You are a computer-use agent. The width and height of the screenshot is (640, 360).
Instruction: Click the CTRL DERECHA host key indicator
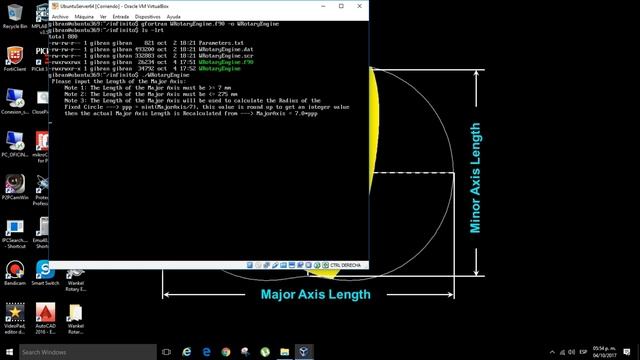[x=345, y=265]
